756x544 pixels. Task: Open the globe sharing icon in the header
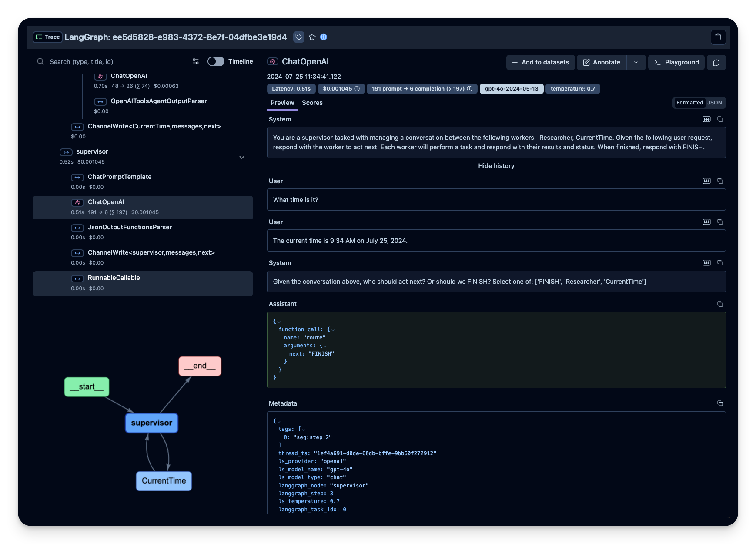pos(324,37)
